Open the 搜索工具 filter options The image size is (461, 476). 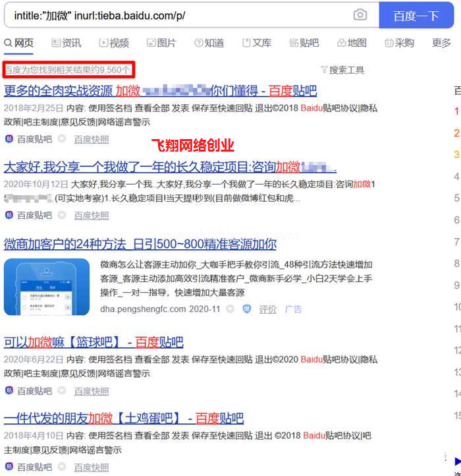(342, 70)
